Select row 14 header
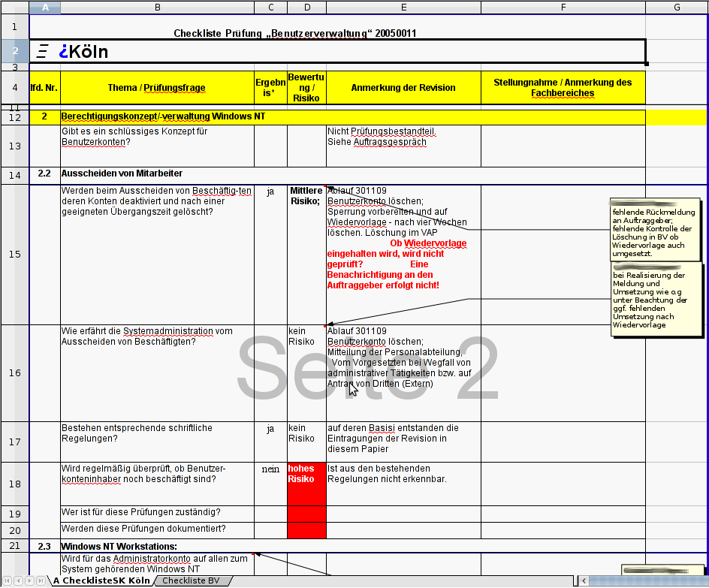The width and height of the screenshot is (709, 588). 15,176
